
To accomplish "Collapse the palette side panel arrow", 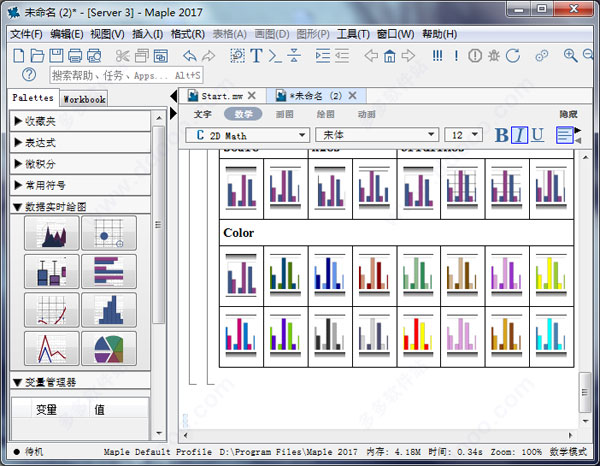I will click(173, 96).
